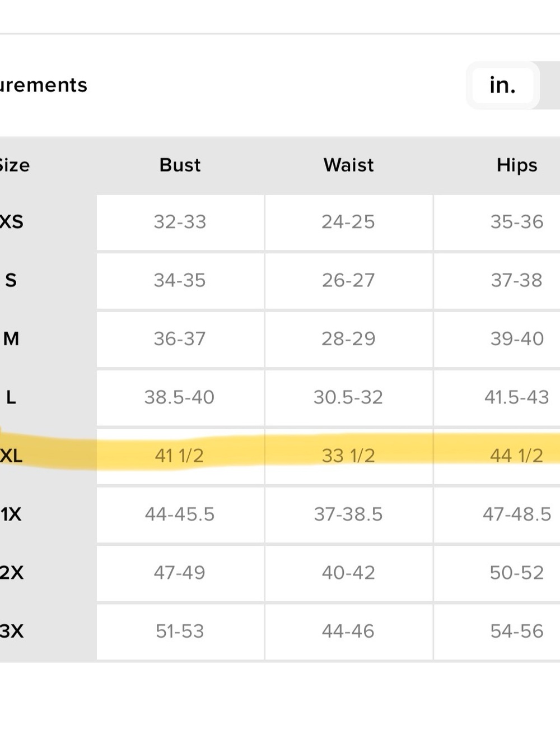Select the Bust column header
Screen dimensions: 560x747
pos(180,165)
